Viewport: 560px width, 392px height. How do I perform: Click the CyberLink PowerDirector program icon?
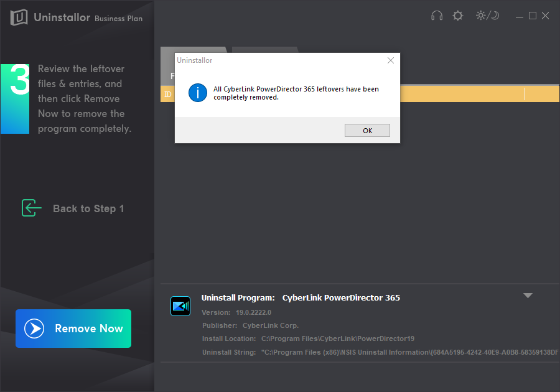pyautogui.click(x=180, y=306)
